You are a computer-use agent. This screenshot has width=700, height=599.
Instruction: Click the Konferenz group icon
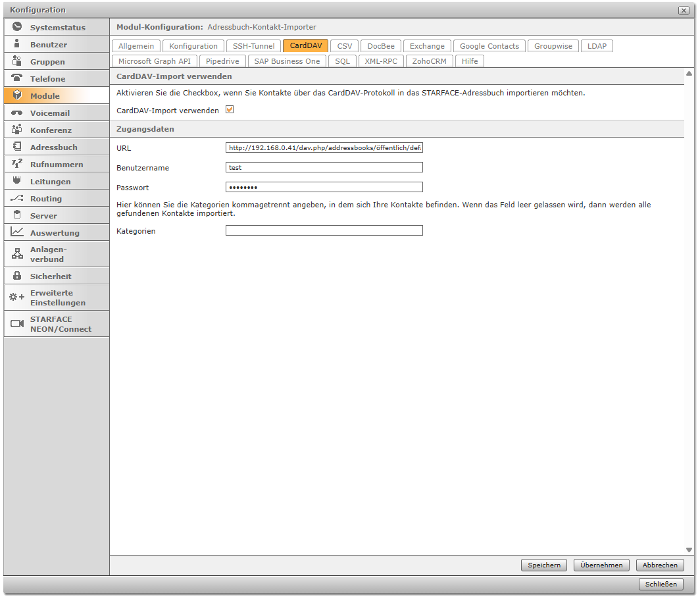pyautogui.click(x=17, y=130)
